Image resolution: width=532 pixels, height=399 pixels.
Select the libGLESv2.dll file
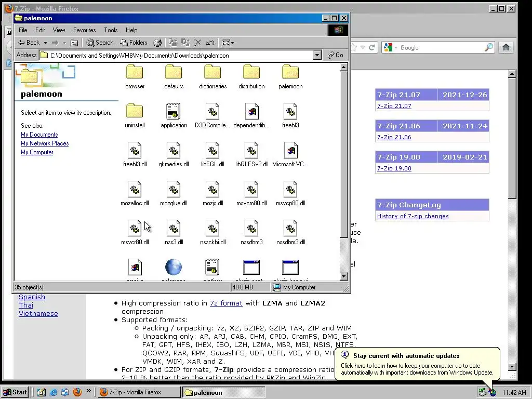(251, 155)
